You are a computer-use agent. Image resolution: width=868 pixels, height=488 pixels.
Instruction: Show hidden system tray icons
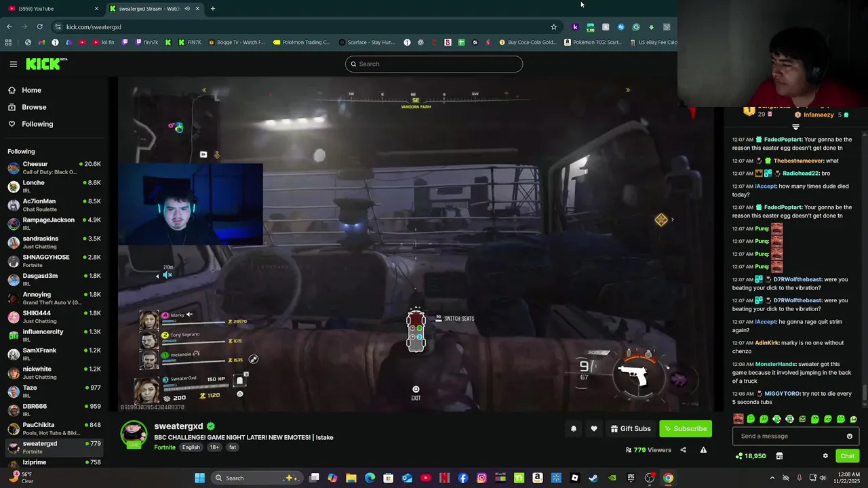click(x=772, y=478)
